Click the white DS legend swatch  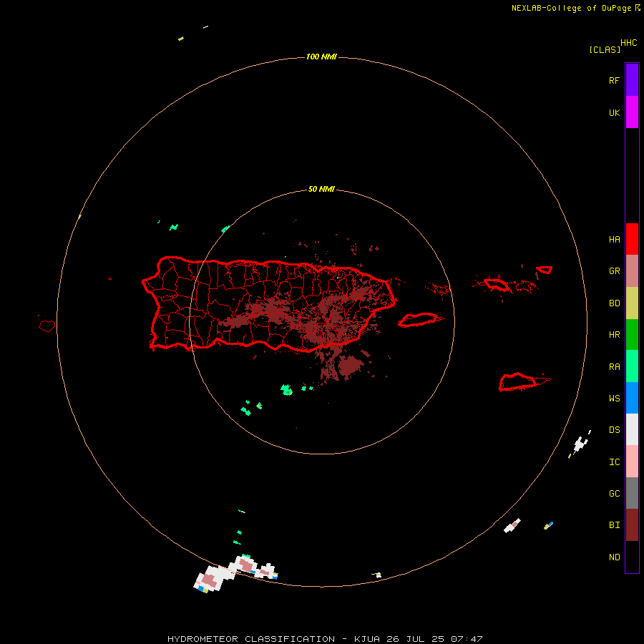632,429
